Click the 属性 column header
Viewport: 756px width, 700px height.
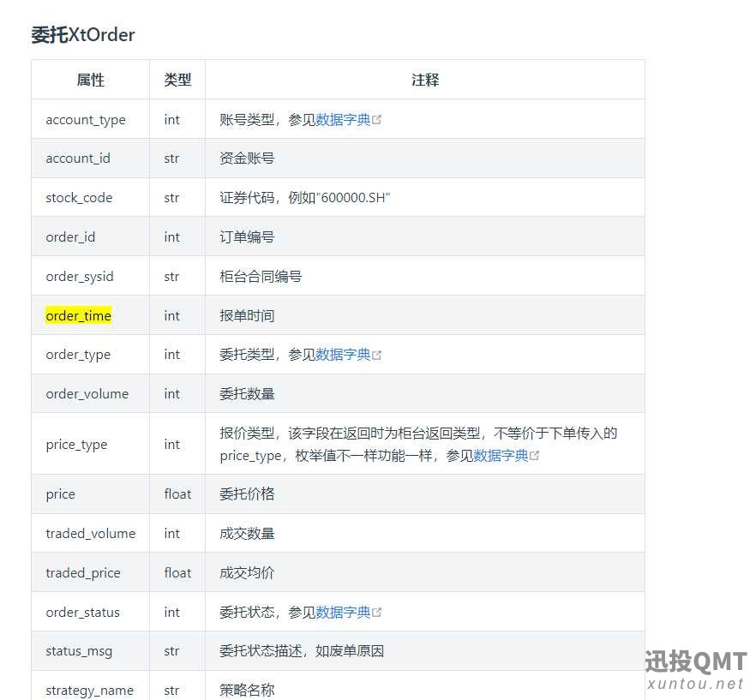tap(90, 80)
